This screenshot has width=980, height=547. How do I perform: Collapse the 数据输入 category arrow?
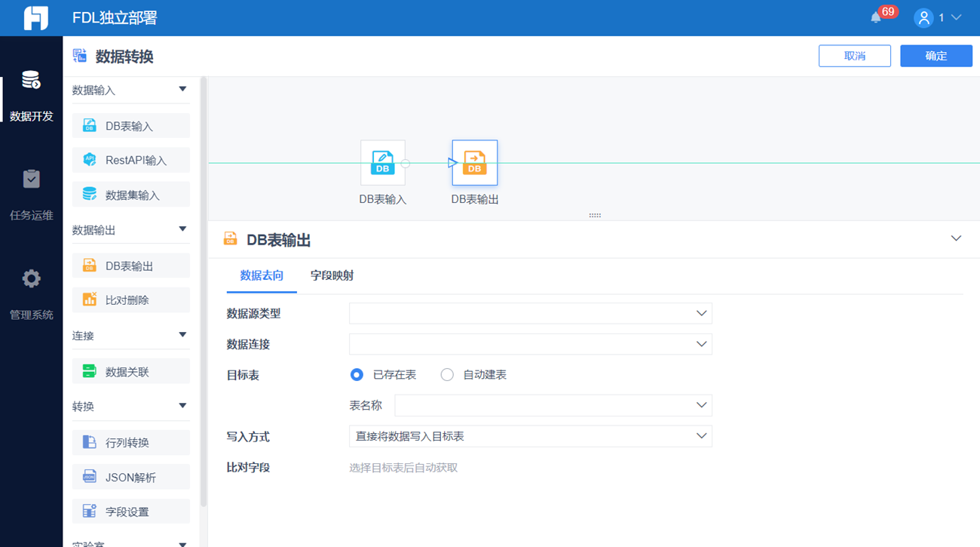coord(182,89)
